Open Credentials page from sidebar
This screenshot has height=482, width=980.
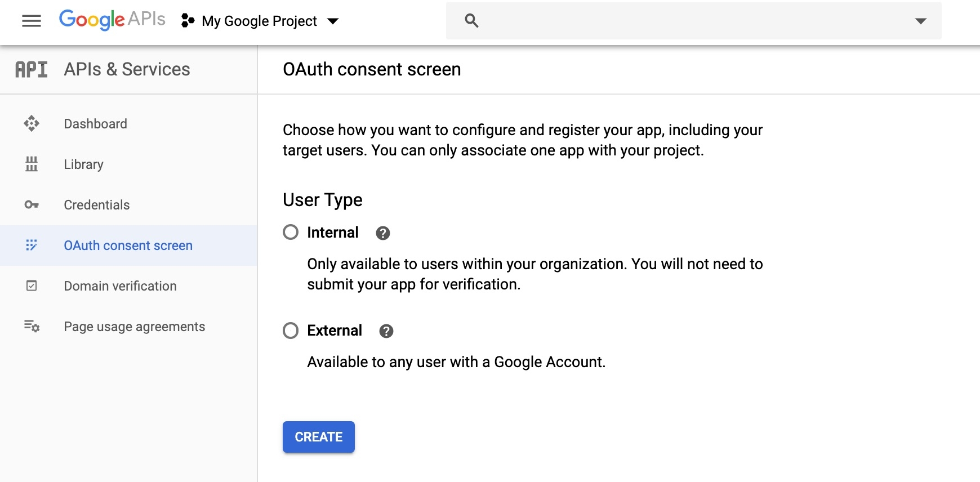97,205
